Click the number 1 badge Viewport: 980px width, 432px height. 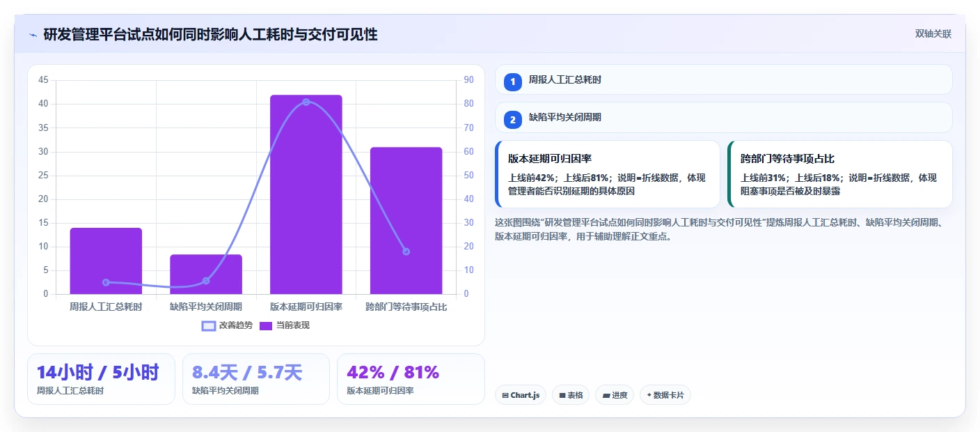pos(513,82)
